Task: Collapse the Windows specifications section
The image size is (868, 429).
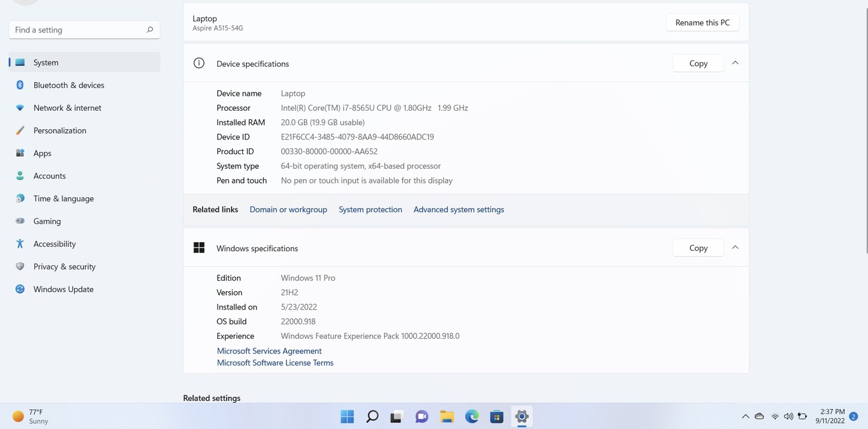Action: (735, 248)
